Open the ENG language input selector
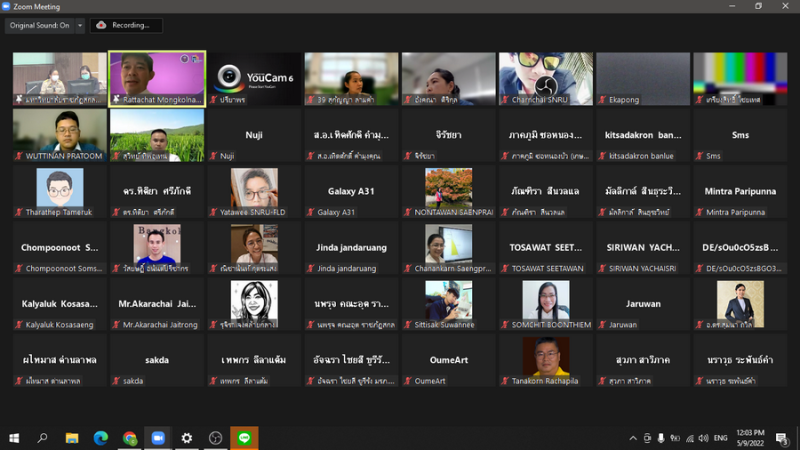The height and width of the screenshot is (450, 800). click(718, 438)
